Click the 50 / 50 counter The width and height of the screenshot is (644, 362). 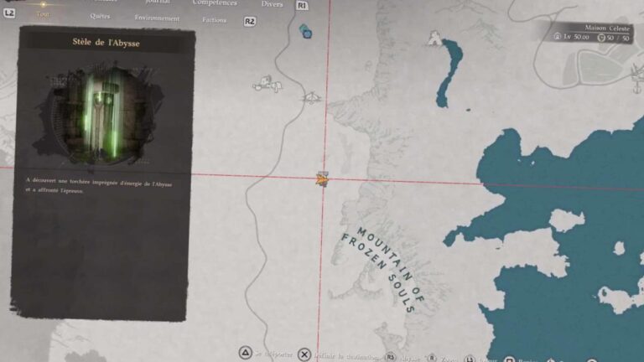pos(618,39)
